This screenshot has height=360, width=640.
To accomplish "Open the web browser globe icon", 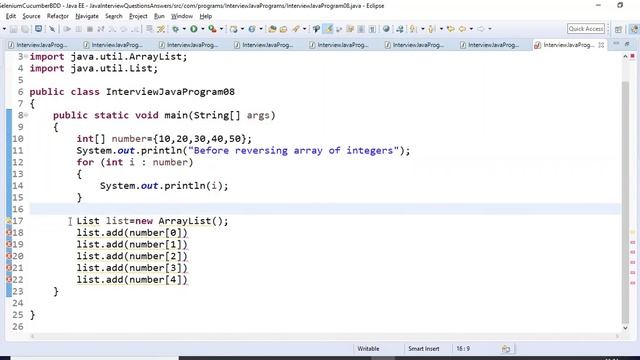I will (x=386, y=29).
